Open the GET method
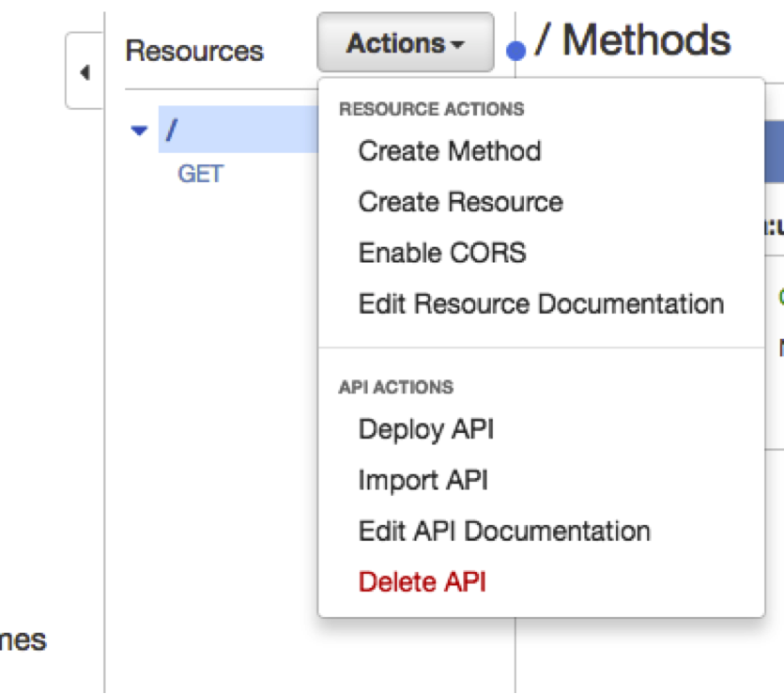The image size is (784, 694). (x=200, y=175)
